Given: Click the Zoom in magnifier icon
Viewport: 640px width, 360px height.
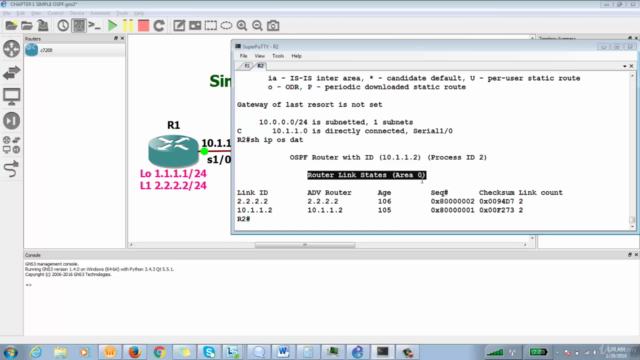Looking at the screenshot, I should pyautogui.click(x=242, y=26).
